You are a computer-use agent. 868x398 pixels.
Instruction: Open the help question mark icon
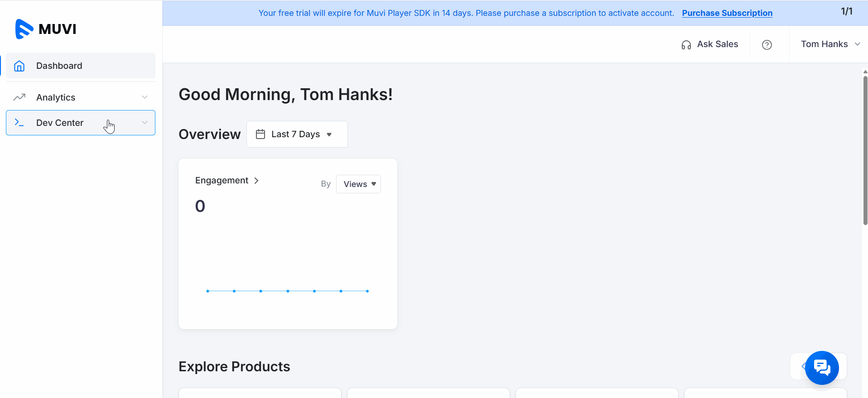767,45
